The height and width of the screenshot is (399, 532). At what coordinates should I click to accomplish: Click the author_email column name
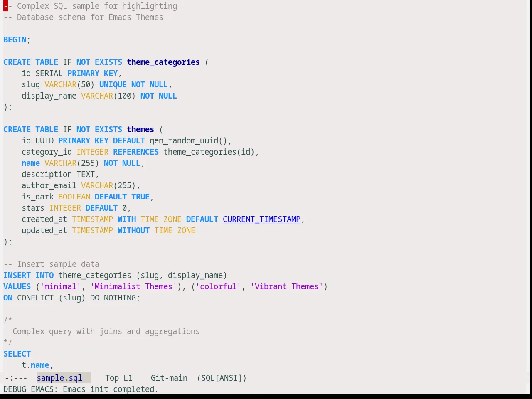coord(49,185)
